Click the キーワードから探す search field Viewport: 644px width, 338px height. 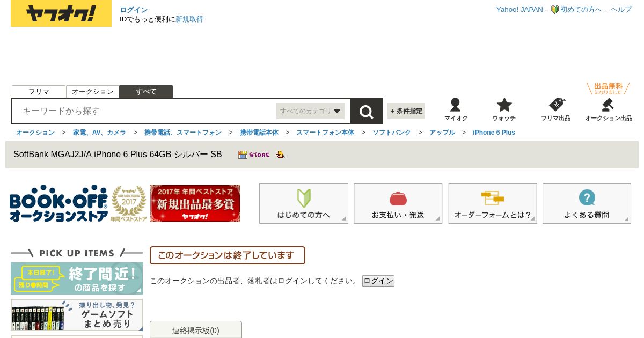pos(145,111)
